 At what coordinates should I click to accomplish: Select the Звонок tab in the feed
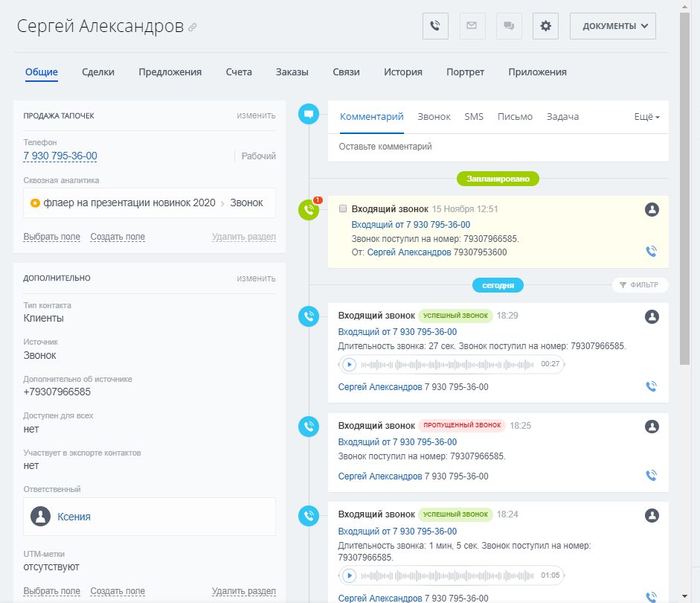[434, 117]
